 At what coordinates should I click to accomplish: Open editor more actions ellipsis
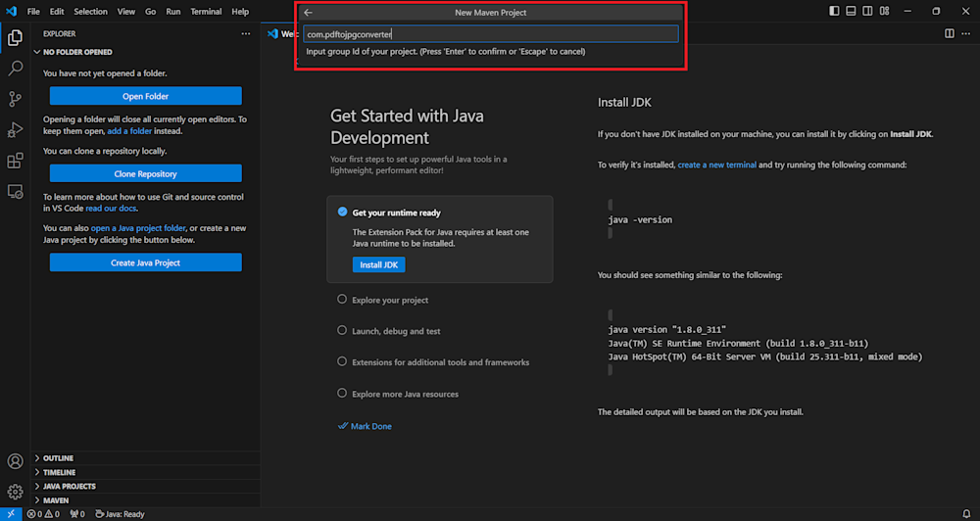[966, 33]
